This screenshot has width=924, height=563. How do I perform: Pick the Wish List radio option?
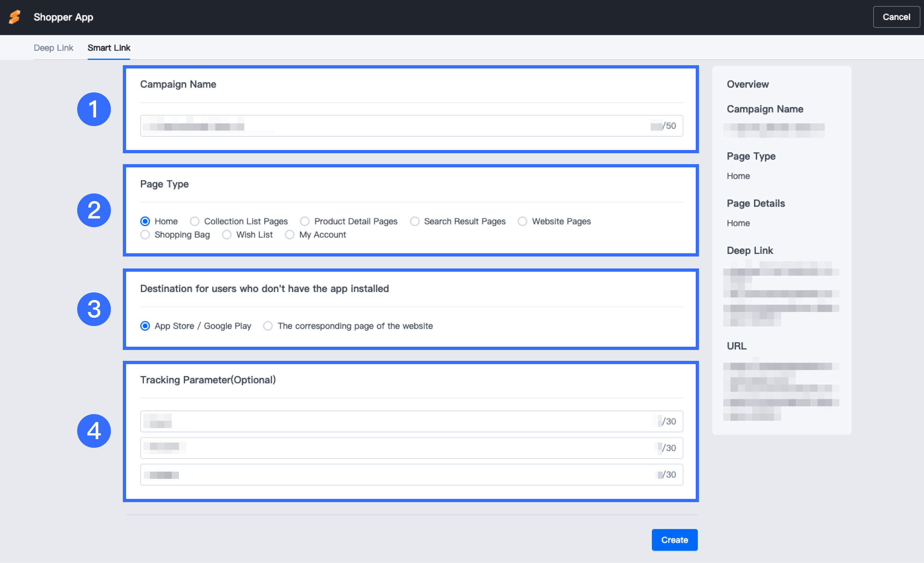(x=227, y=235)
